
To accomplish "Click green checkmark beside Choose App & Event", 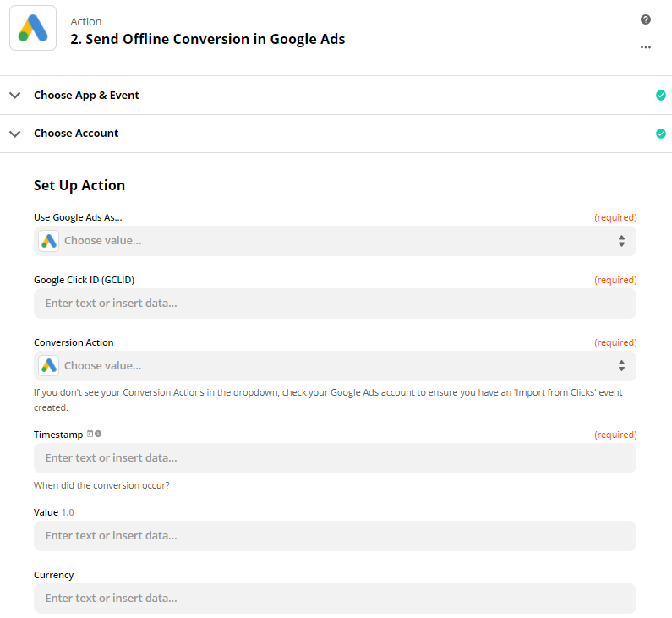I will pyautogui.click(x=661, y=96).
